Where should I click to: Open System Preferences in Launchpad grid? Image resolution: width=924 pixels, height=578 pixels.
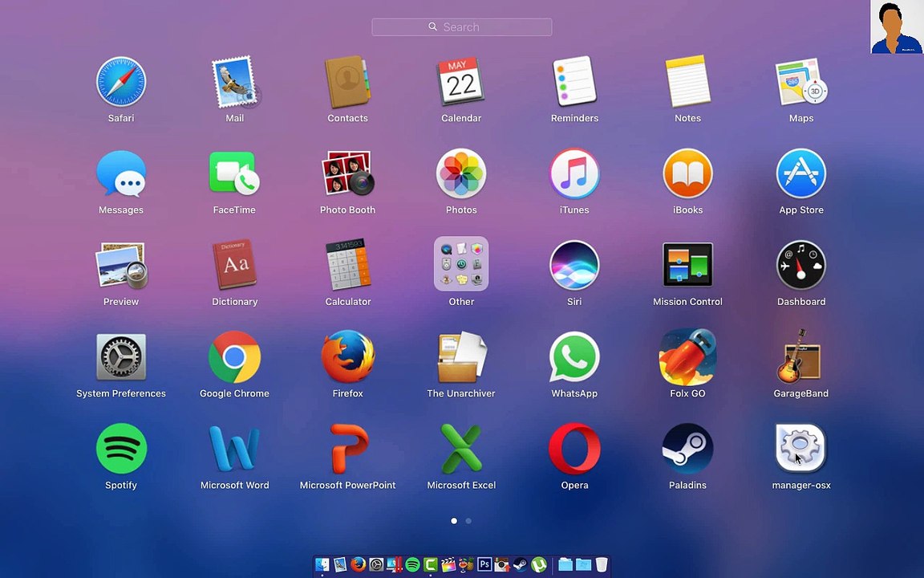[x=121, y=356]
